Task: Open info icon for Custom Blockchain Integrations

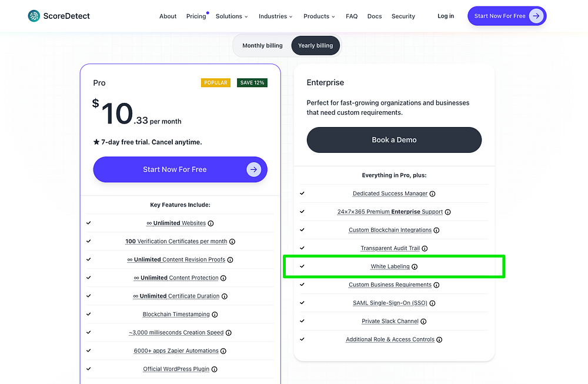Action: 436,231
